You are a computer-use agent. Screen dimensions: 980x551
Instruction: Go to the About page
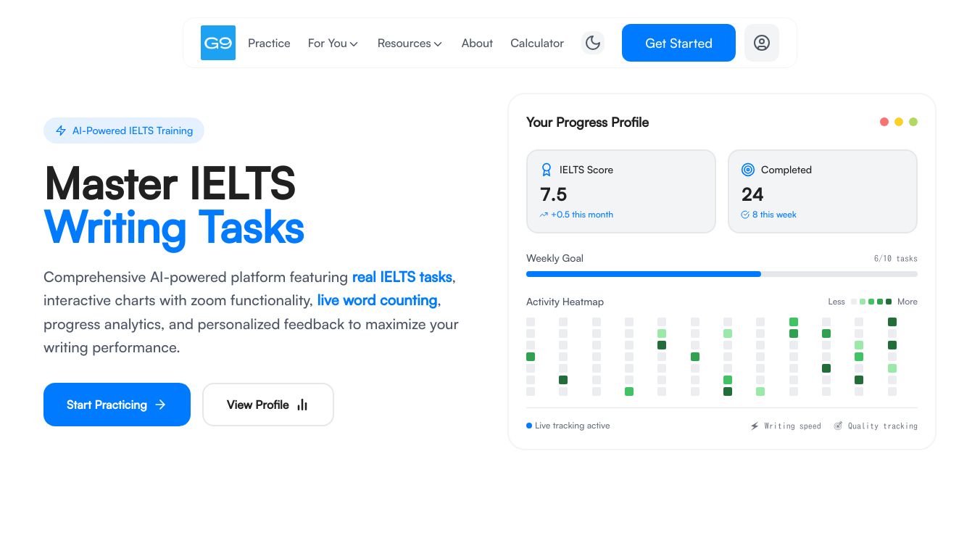[x=477, y=43]
